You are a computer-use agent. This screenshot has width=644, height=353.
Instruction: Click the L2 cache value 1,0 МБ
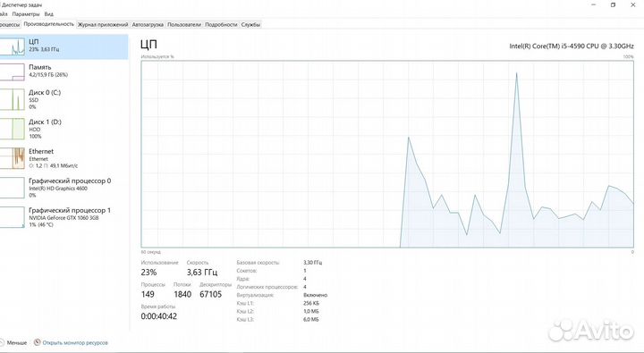click(x=311, y=312)
